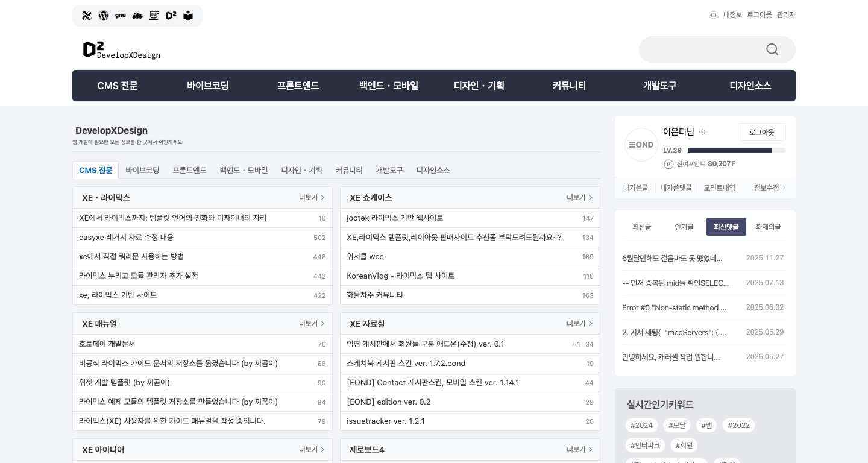Open 정보수정 chevron link in profile box
The width and height of the screenshot is (868, 463).
[x=770, y=188]
